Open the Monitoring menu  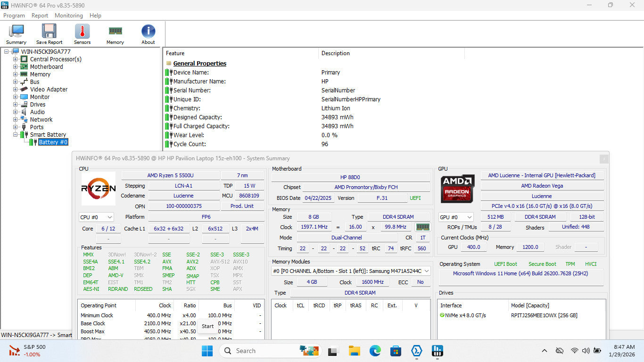coord(68,16)
